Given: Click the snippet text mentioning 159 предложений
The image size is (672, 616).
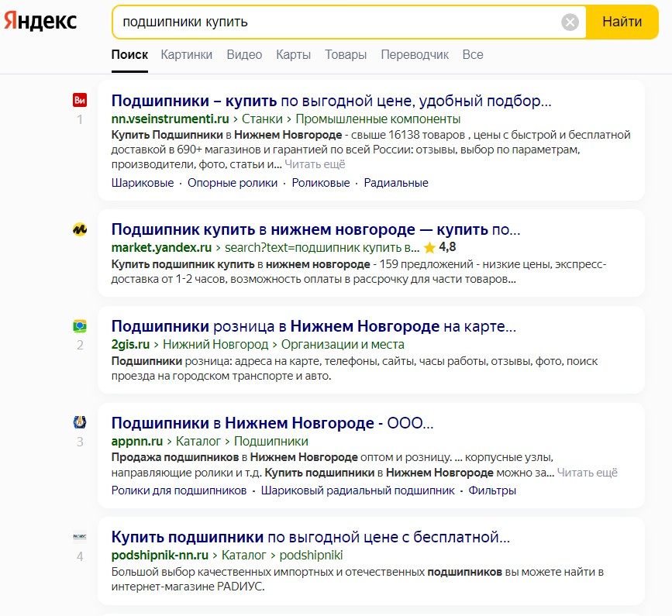Looking at the screenshot, I should (x=359, y=272).
